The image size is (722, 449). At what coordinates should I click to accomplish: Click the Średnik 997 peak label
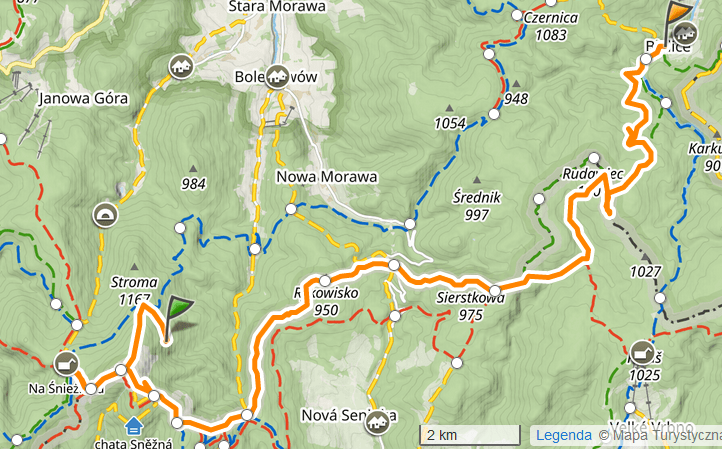(x=477, y=206)
